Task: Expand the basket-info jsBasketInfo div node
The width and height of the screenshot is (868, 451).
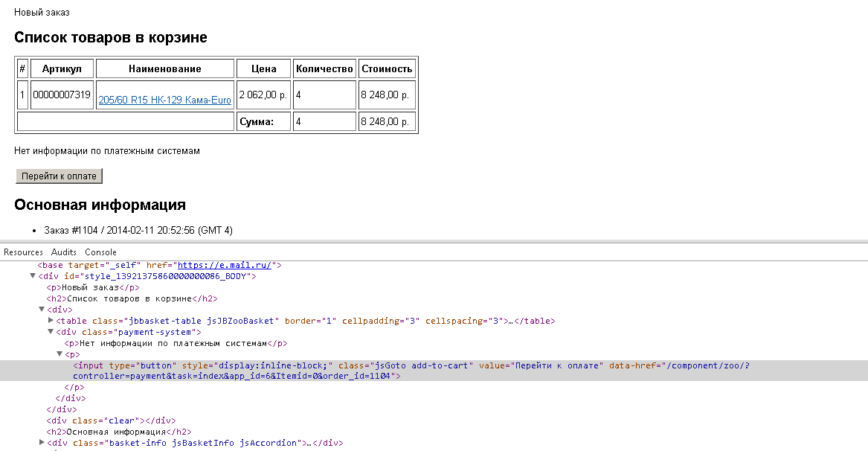Action: 42,443
